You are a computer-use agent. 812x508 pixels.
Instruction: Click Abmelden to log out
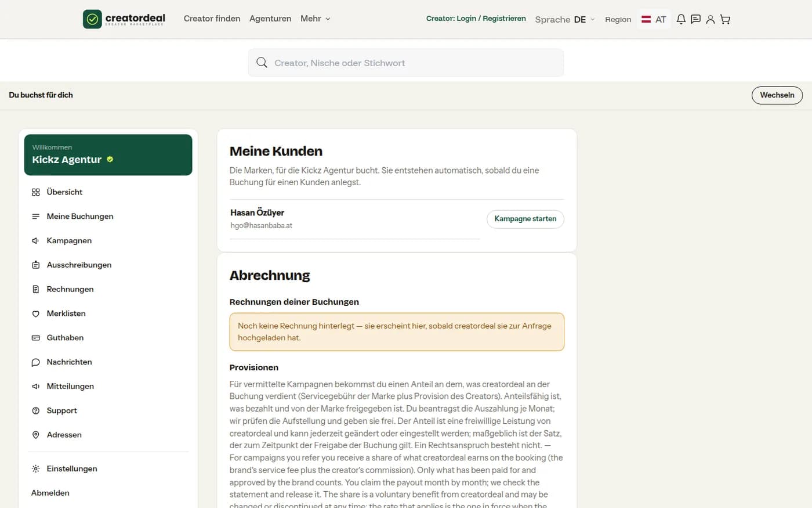click(x=50, y=493)
